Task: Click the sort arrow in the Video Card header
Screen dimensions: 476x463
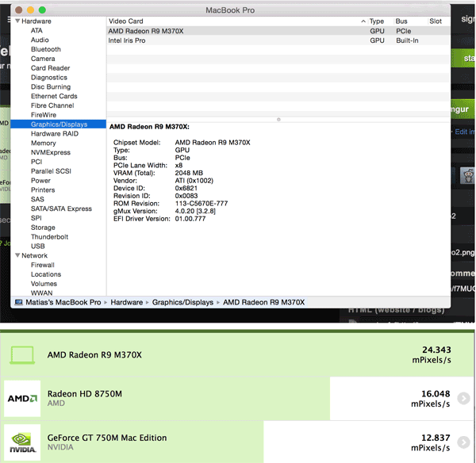Action: 363,21
